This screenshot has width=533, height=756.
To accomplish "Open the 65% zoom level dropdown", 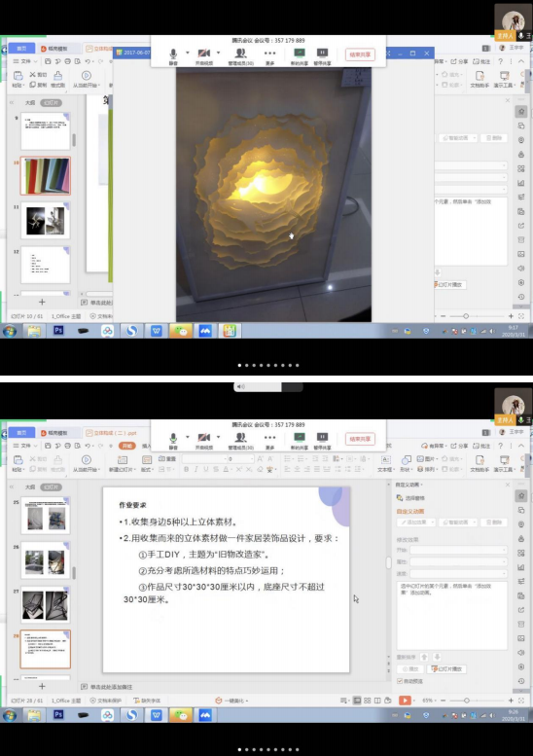I will pyautogui.click(x=429, y=701).
